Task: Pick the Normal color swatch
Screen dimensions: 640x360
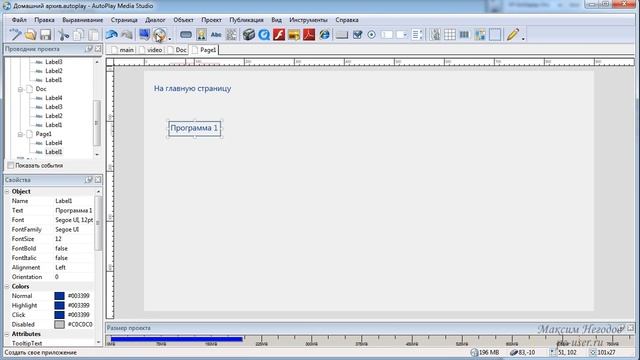Action: pos(60,296)
